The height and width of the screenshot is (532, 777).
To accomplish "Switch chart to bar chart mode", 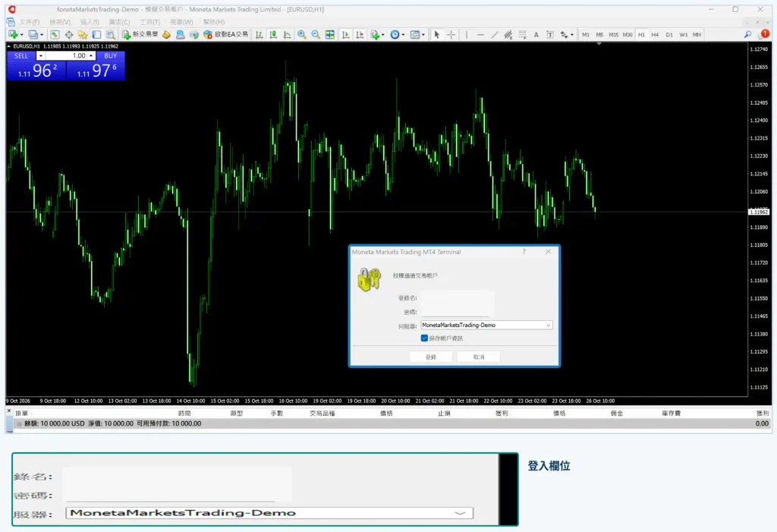I will point(259,35).
